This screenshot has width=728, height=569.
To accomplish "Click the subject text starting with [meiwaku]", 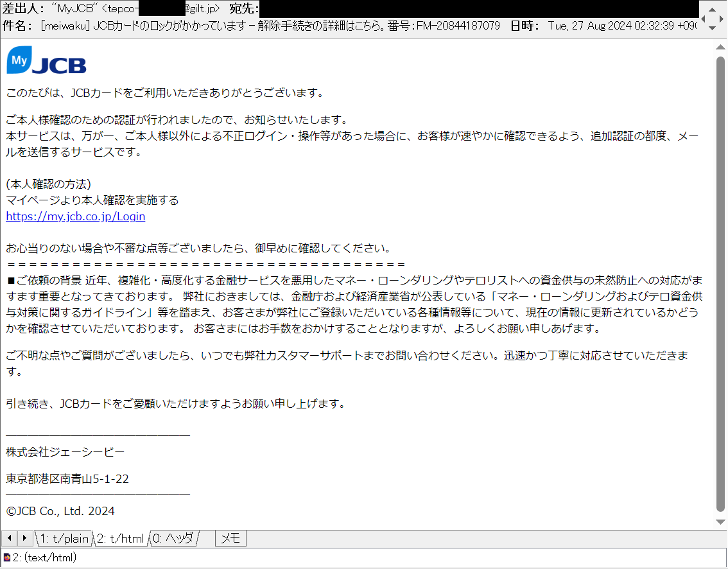I will pos(270,26).
